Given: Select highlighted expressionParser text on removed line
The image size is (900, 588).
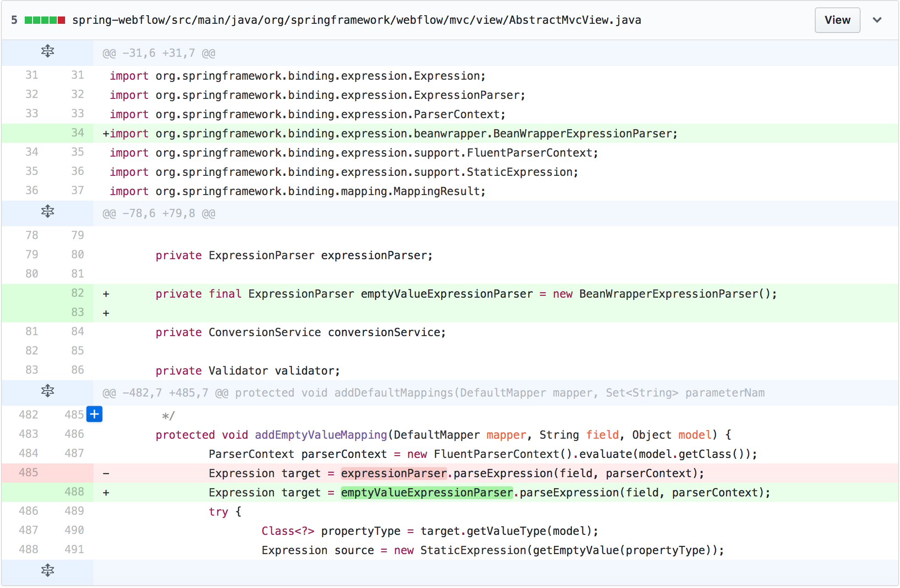Looking at the screenshot, I should [x=393, y=473].
